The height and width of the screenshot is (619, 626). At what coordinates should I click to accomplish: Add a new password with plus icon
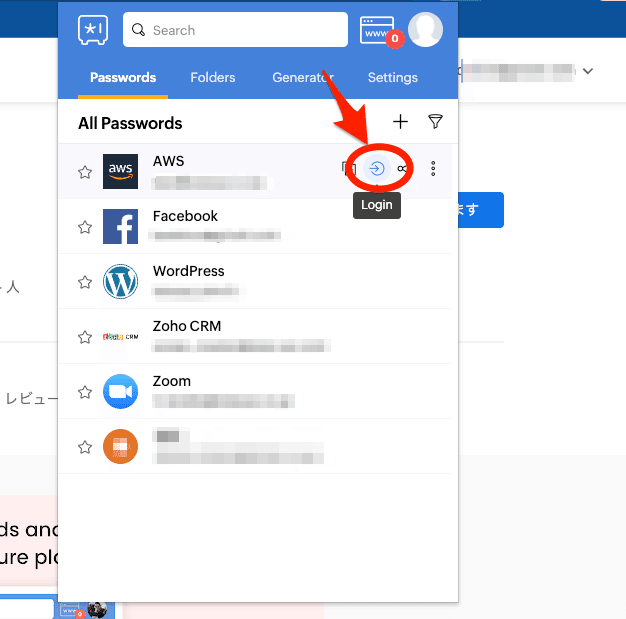pos(400,122)
